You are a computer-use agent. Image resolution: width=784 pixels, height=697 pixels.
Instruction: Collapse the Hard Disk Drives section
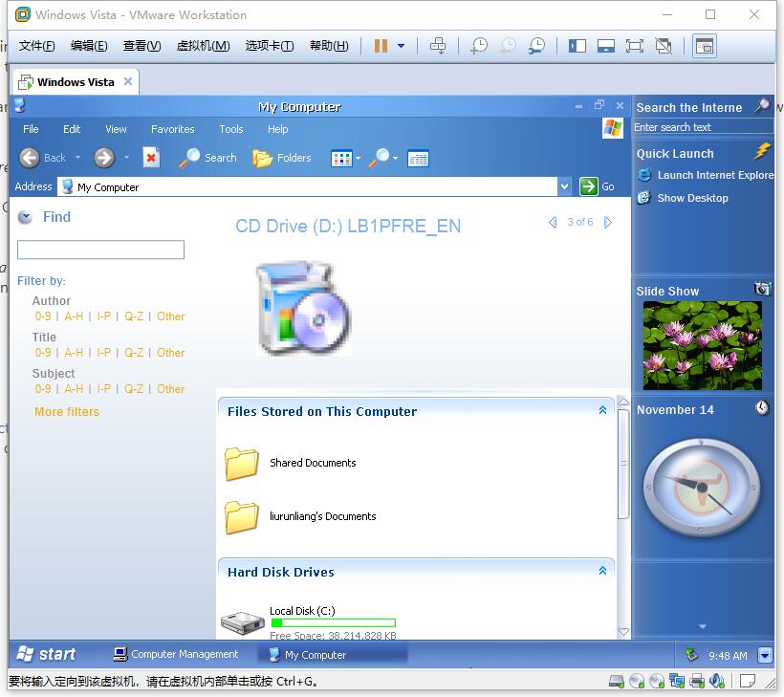click(602, 571)
